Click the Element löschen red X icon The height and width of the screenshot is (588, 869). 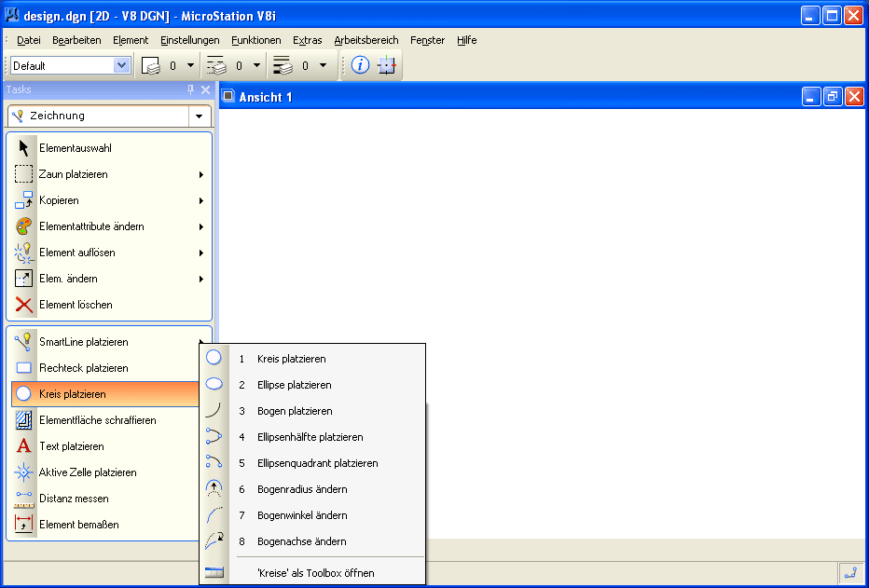pyautogui.click(x=24, y=305)
